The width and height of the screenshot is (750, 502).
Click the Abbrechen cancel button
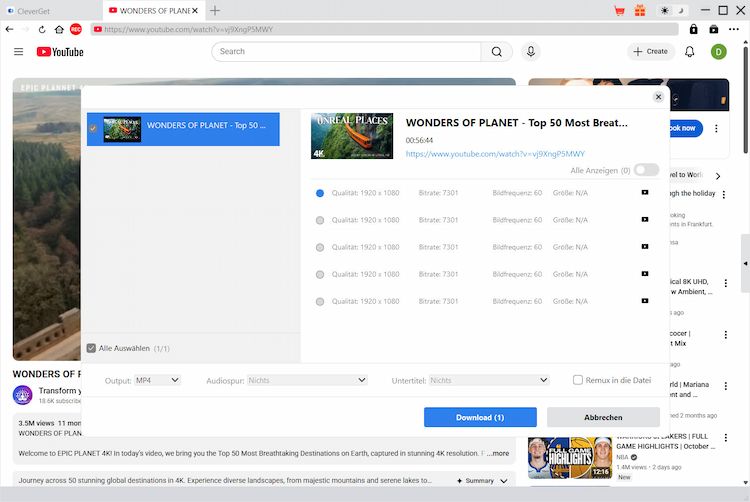click(x=602, y=417)
